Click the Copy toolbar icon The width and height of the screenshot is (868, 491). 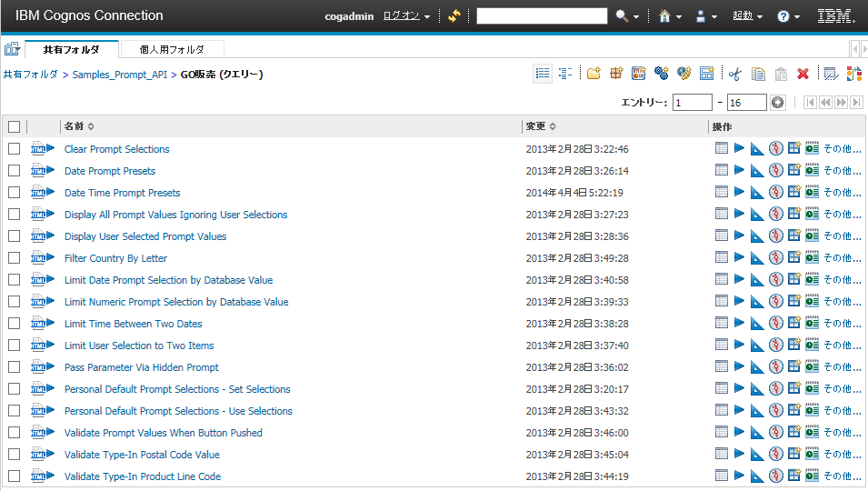[758, 74]
